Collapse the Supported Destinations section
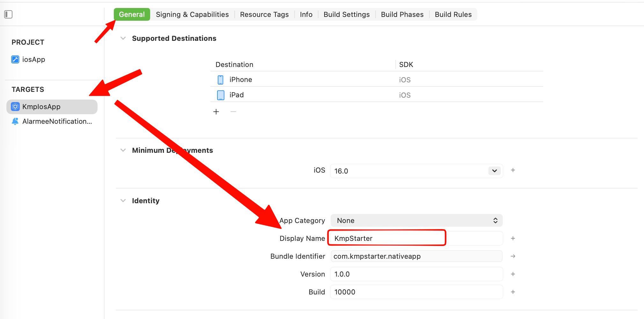Image resolution: width=644 pixels, height=319 pixels. coord(123,38)
